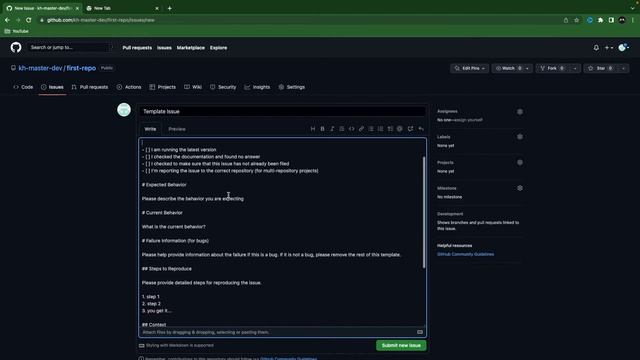Star the repository
Image resolution: width=640 pixels, height=360 pixels.
coord(601,69)
